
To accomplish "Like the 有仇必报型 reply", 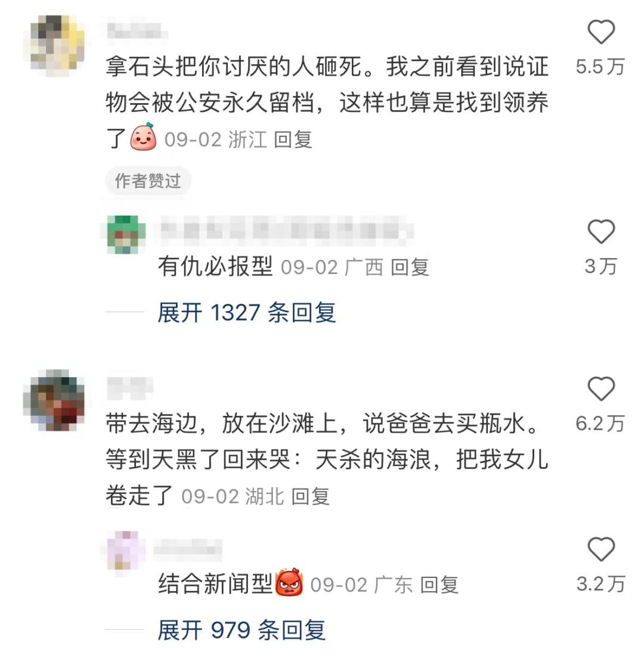I will (600, 232).
